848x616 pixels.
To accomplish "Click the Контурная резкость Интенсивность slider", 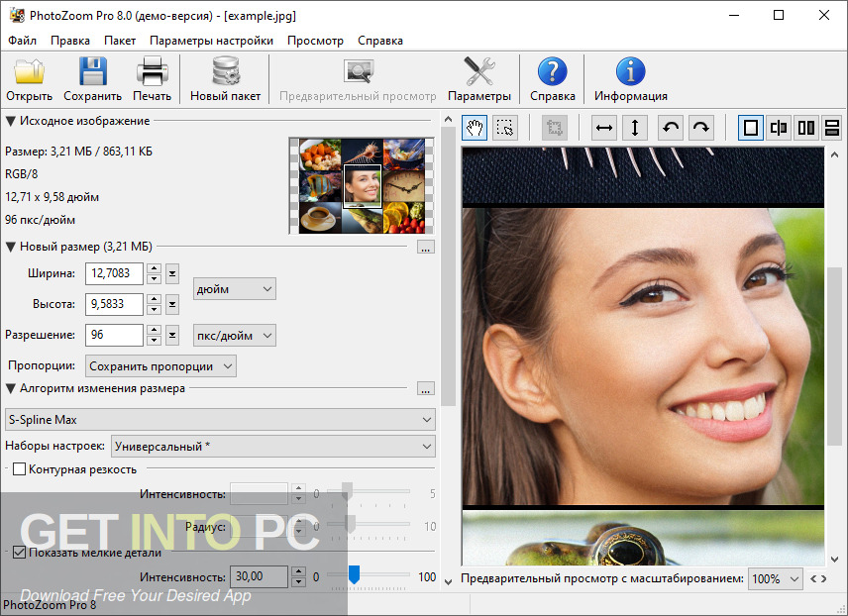I will click(347, 491).
